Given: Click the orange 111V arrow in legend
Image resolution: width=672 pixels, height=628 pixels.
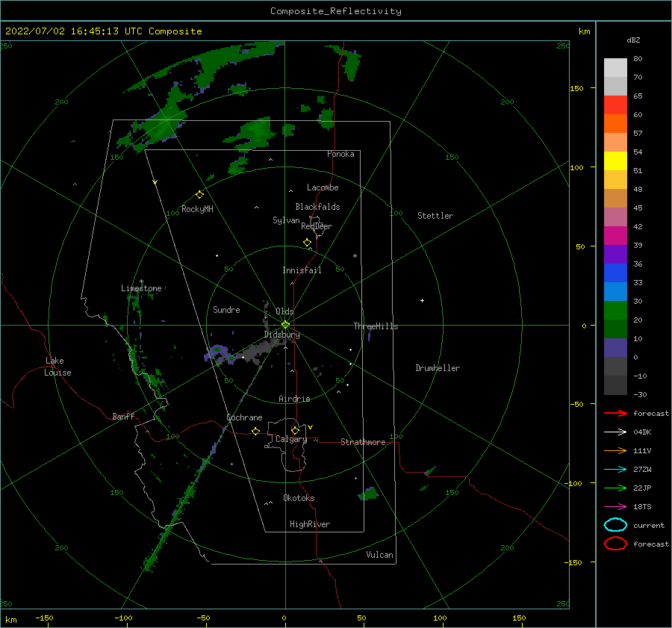Looking at the screenshot, I should point(615,450).
